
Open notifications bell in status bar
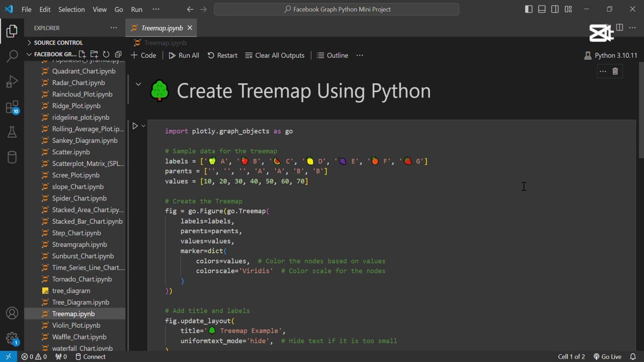coord(632,356)
